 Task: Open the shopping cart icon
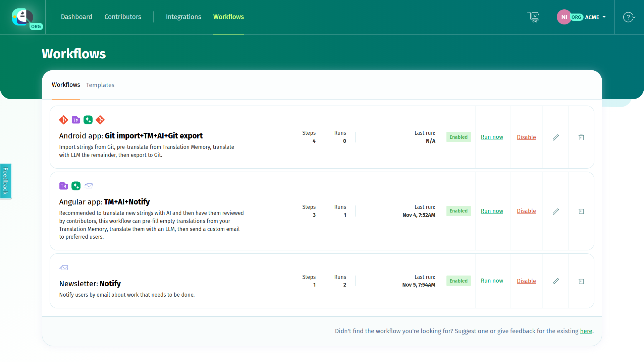click(533, 17)
